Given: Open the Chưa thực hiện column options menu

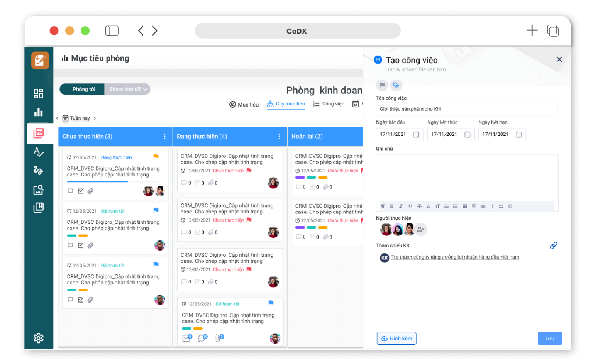Looking at the screenshot, I should 165,136.
